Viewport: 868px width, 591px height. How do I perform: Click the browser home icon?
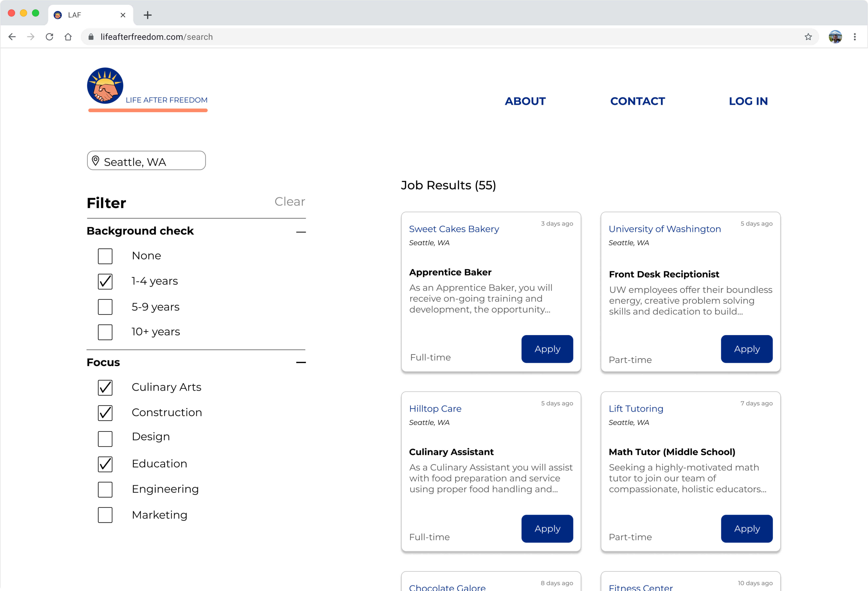click(68, 37)
